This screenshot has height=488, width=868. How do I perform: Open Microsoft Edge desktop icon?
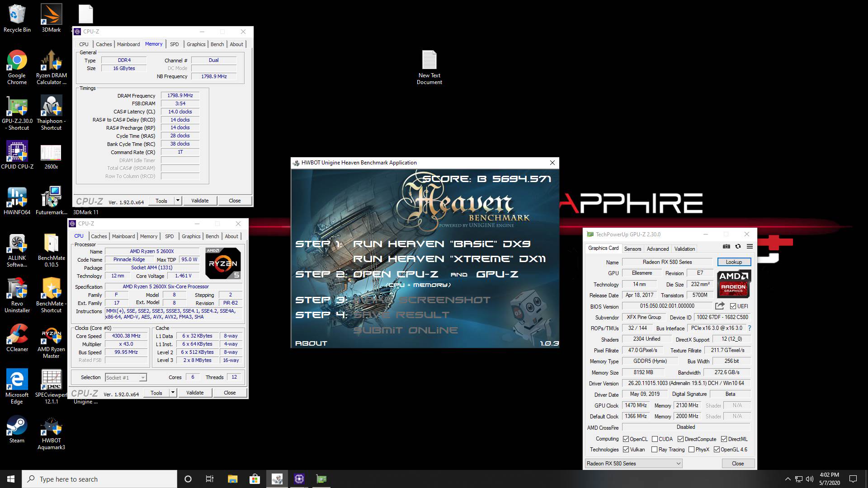point(17,387)
